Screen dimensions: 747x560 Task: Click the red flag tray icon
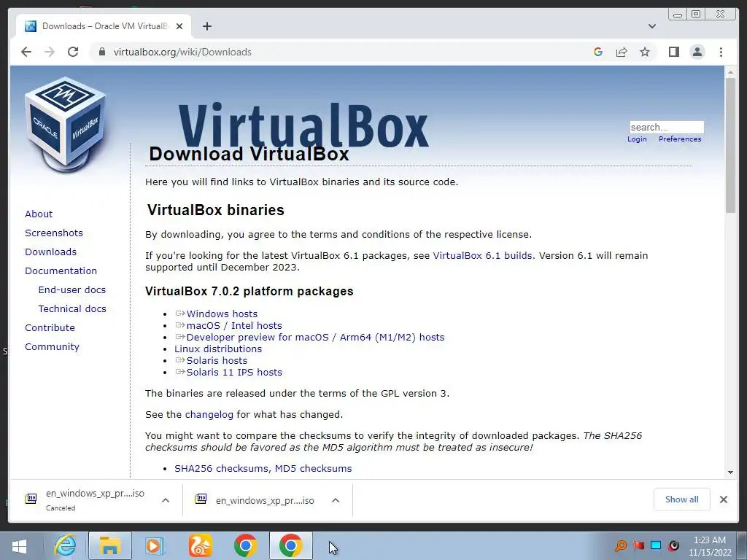click(x=638, y=545)
